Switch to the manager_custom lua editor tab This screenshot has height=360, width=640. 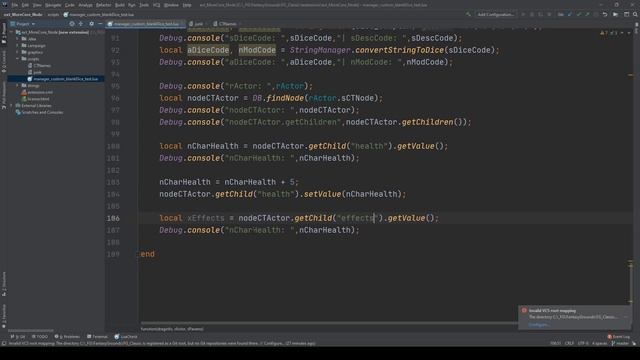click(x=145, y=24)
